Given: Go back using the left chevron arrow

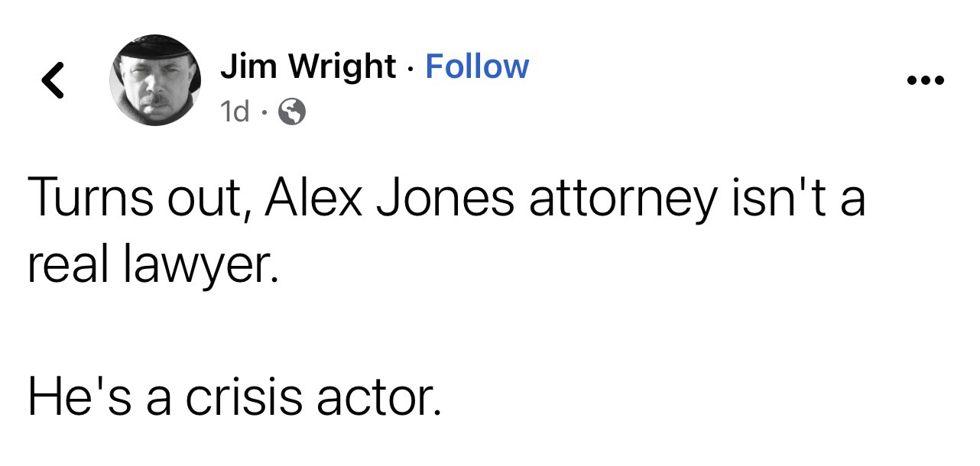Looking at the screenshot, I should (52, 80).
